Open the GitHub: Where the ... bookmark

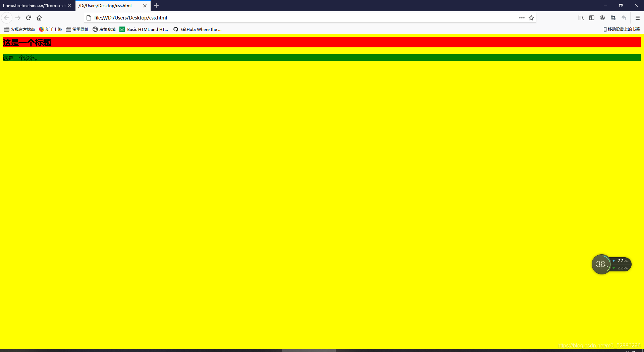click(x=197, y=29)
